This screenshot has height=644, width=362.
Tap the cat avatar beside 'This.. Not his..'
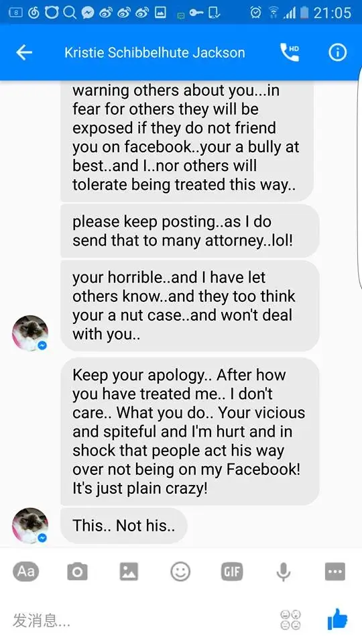pyautogui.click(x=30, y=526)
